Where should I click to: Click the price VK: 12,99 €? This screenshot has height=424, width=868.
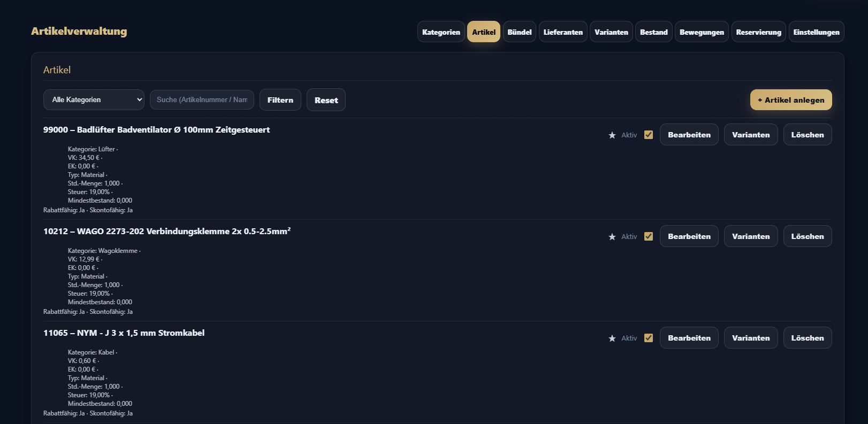click(84, 259)
